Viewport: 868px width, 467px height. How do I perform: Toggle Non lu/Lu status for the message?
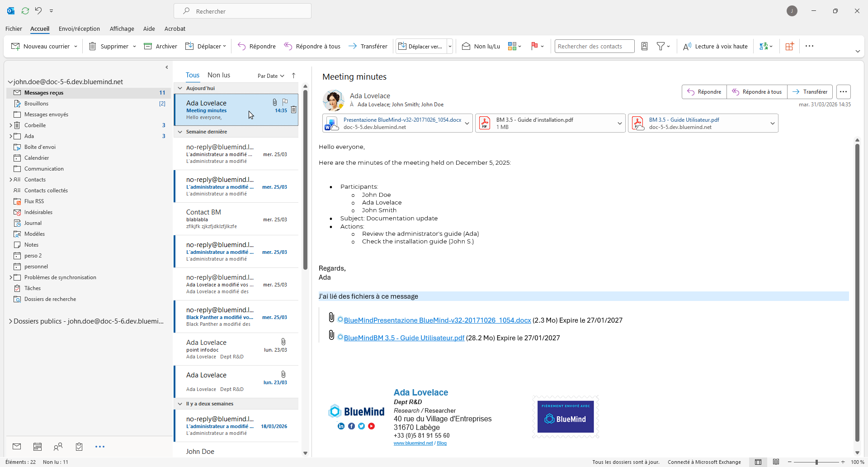(x=481, y=46)
